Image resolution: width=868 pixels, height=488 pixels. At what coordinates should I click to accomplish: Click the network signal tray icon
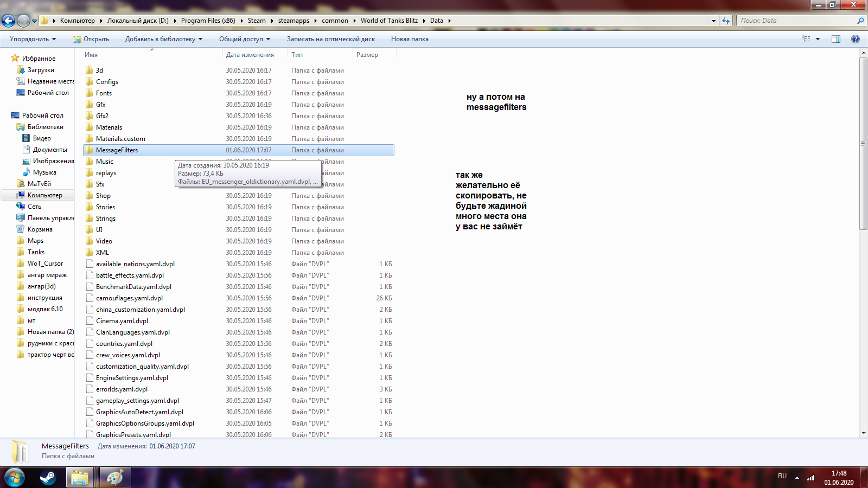click(810, 477)
